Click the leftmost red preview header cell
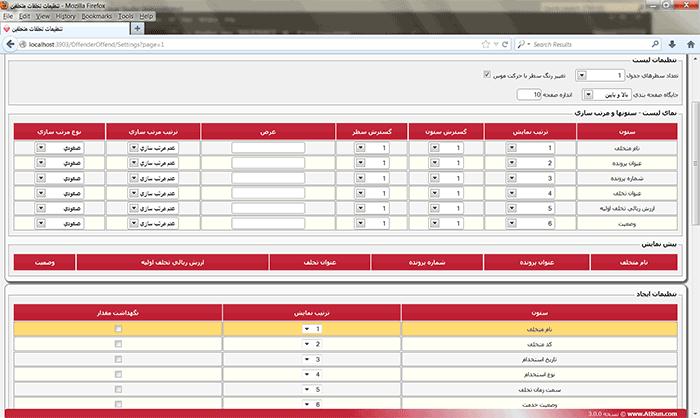 click(x=45, y=262)
